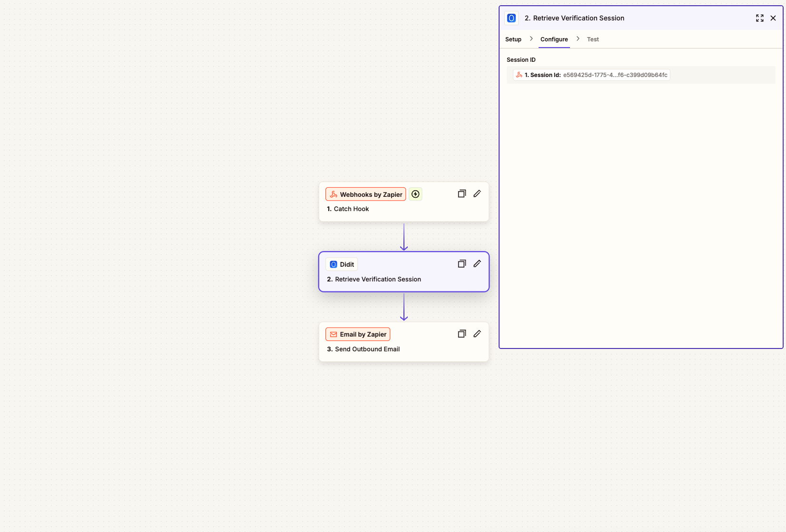
Task: Rename the Catch Hook step with pencil icon
Action: coord(477,194)
